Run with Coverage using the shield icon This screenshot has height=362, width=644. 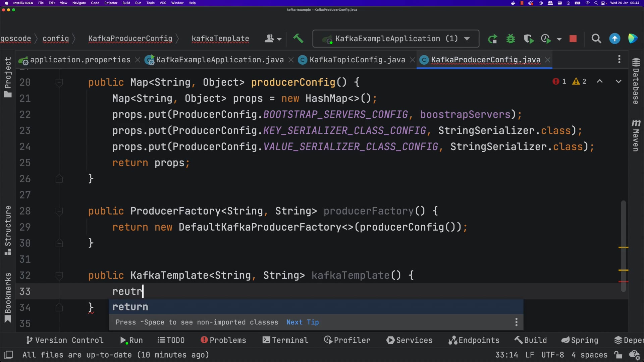[x=528, y=39]
